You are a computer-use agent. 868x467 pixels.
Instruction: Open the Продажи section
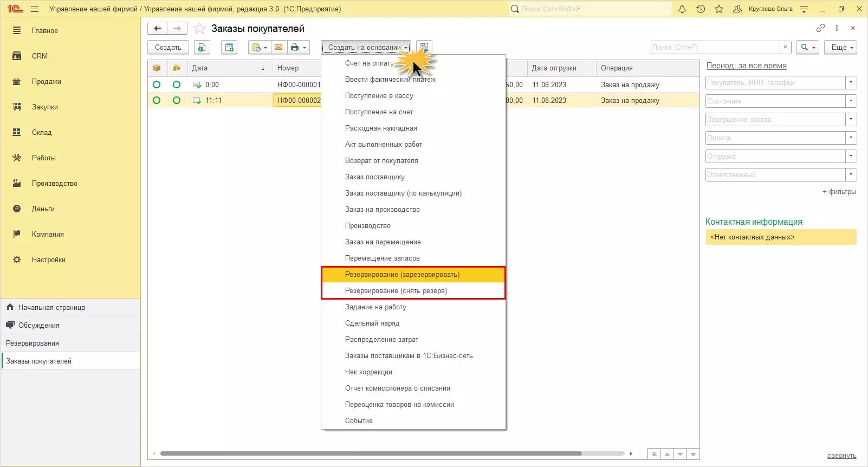coord(46,82)
